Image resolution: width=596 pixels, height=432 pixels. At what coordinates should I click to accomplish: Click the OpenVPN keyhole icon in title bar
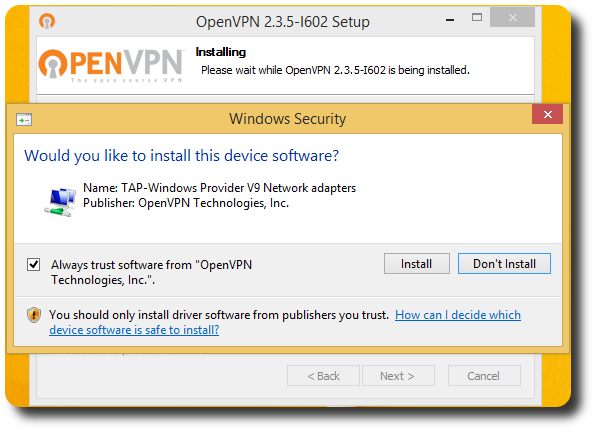pos(47,21)
